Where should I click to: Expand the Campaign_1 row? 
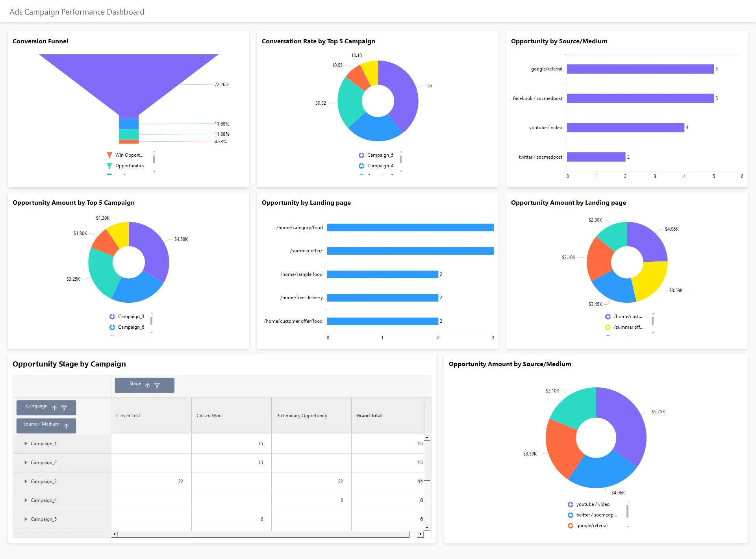pos(26,443)
